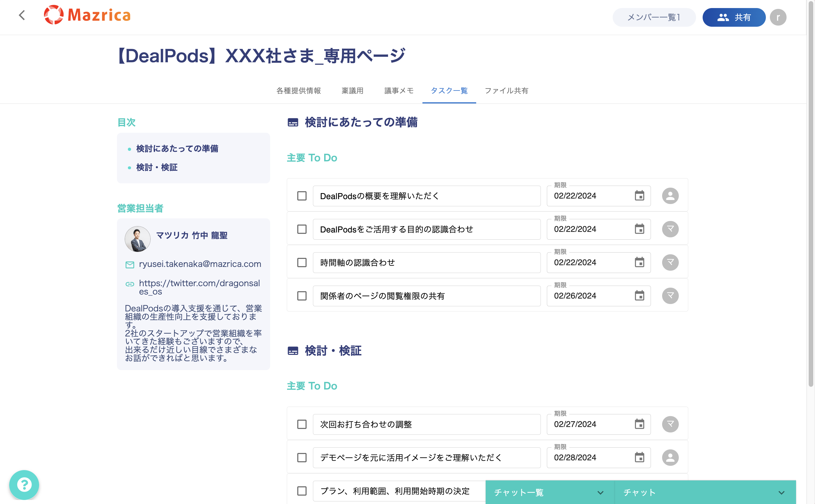Jump to 検討にあたっての準備 in table of contents

click(x=177, y=149)
